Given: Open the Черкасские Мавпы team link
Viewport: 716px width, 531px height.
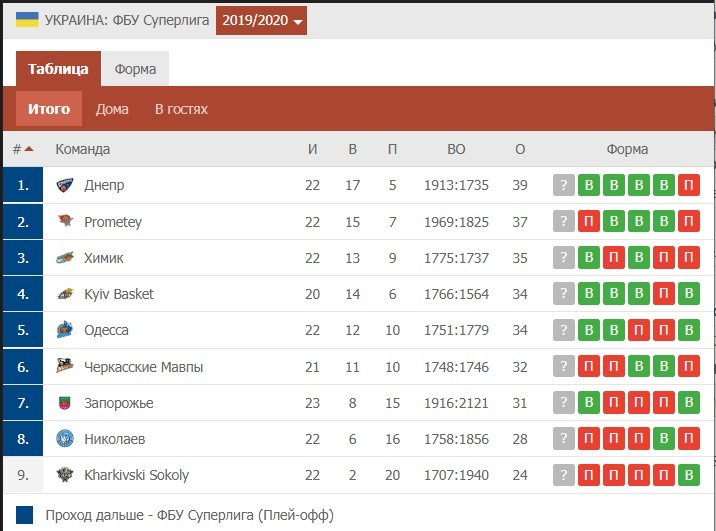Looking at the screenshot, I should point(143,367).
